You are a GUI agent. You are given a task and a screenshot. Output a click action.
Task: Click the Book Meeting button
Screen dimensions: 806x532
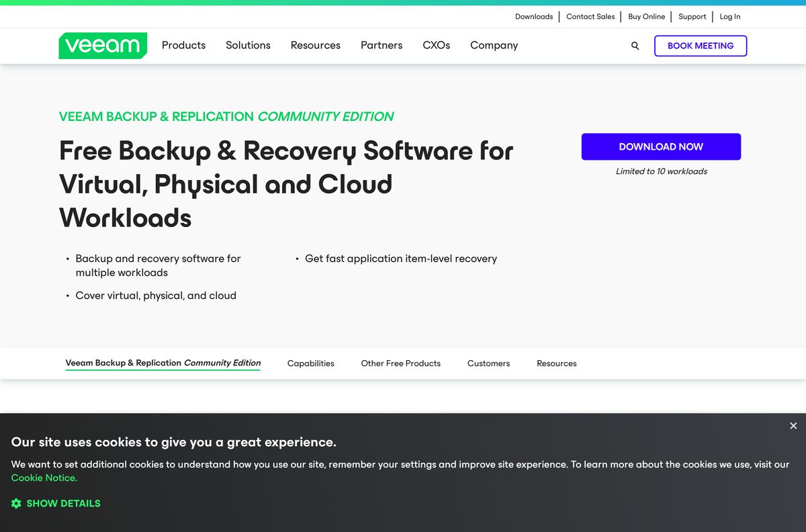(701, 46)
